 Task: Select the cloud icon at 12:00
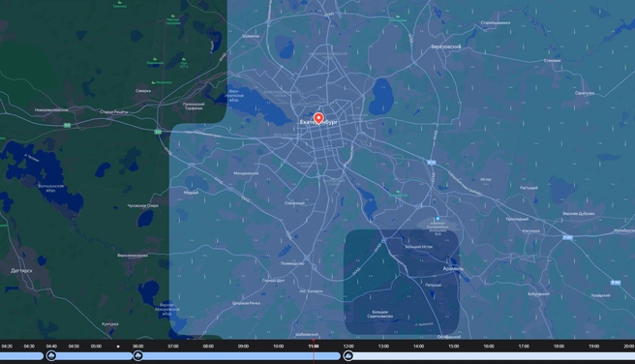coord(348,356)
